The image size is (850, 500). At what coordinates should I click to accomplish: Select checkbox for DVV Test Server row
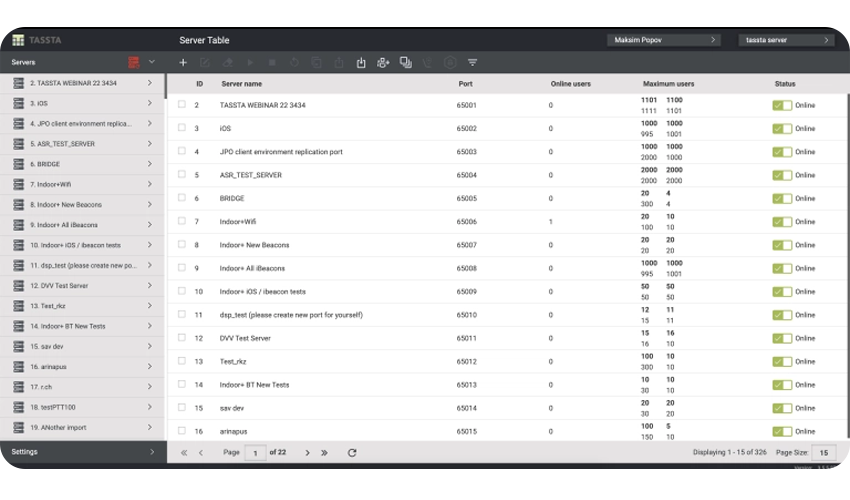[182, 337]
